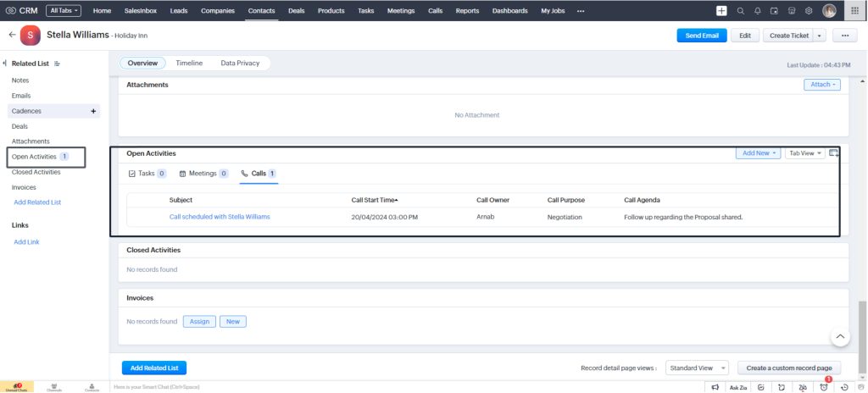Open the Call scheduled with Stella Williams link

click(x=220, y=217)
